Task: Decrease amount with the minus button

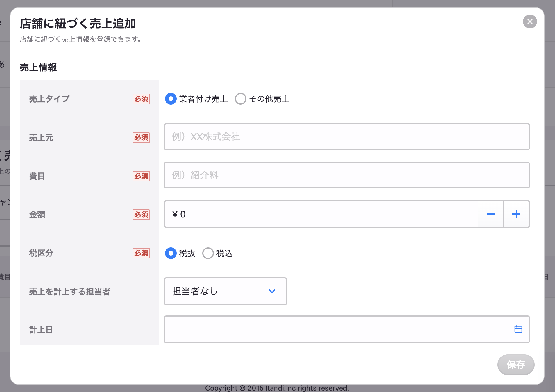Action: [x=491, y=214]
